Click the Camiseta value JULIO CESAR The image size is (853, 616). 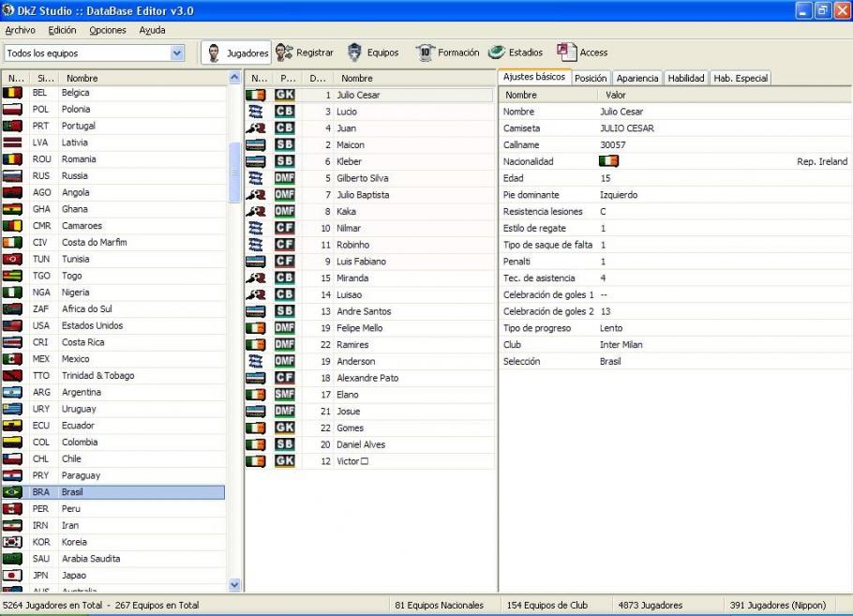point(627,128)
